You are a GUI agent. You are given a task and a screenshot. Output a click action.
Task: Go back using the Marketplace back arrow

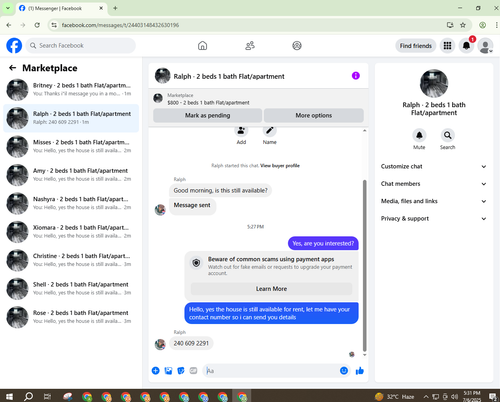(x=13, y=68)
